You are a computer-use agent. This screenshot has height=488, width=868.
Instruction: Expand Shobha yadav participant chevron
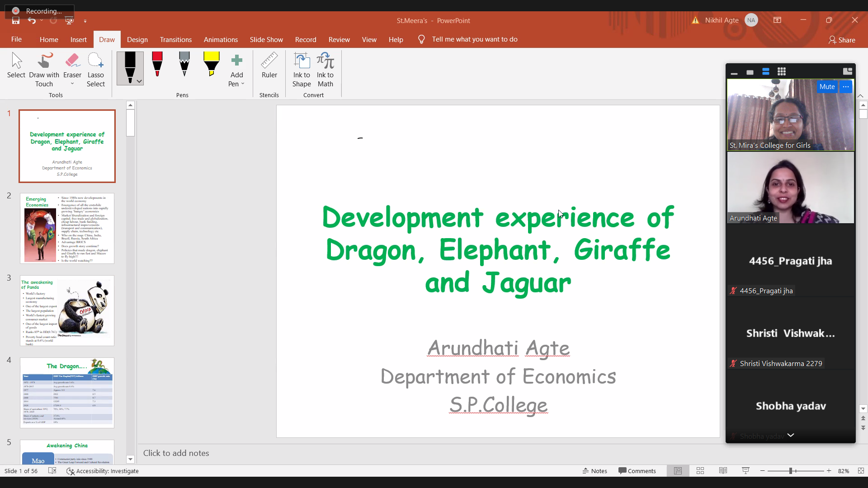[791, 435]
